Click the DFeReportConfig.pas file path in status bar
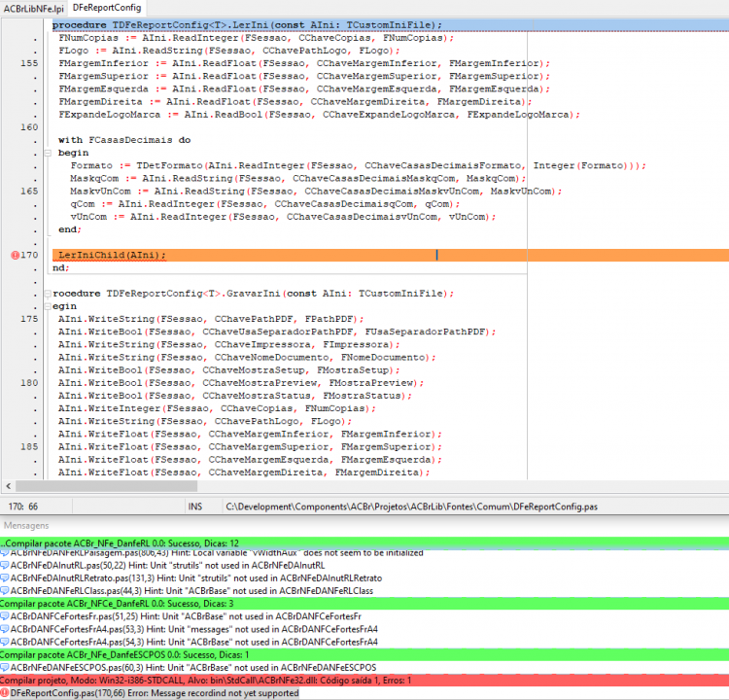Viewport: 729px width, 700px height. coord(411,507)
